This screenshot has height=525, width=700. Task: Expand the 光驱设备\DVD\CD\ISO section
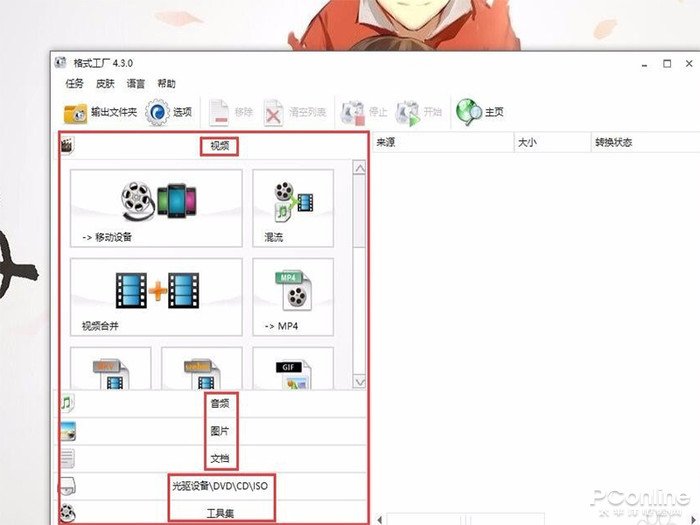tap(219, 486)
